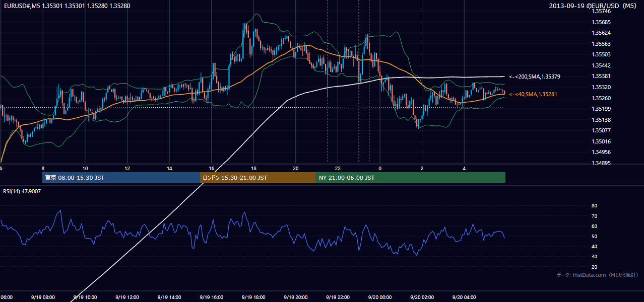Image resolution: width=644 pixels, height=302 pixels.
Task: Click price axis value 1.35016
Action: pyautogui.click(x=600, y=141)
